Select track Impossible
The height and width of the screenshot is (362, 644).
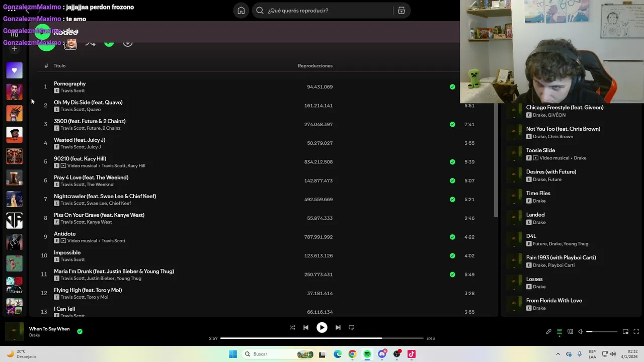point(67,253)
